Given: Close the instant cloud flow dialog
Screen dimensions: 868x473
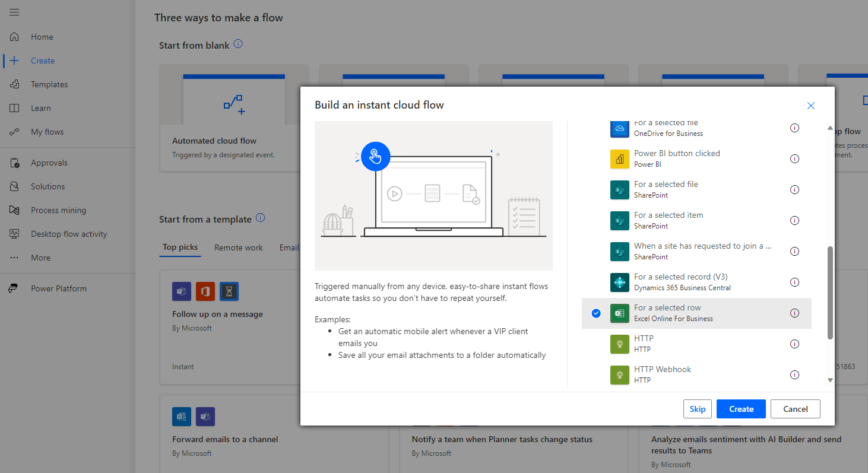Looking at the screenshot, I should (x=811, y=106).
